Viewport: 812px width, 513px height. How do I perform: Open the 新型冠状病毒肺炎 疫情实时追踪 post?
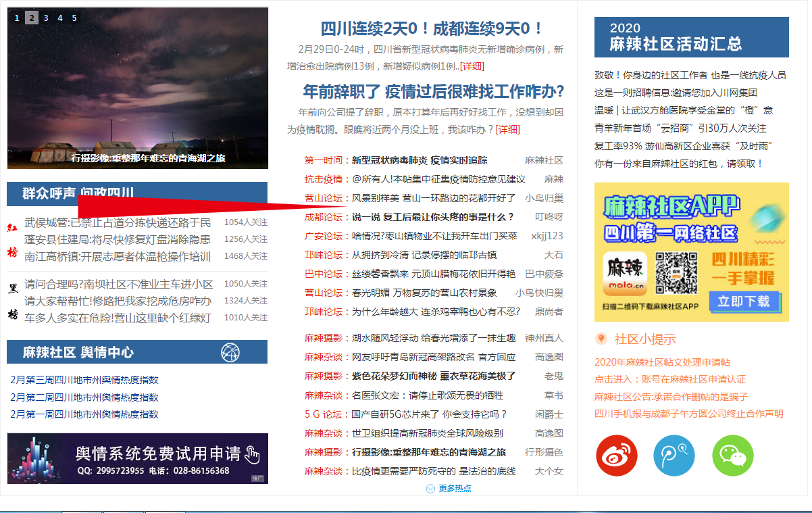coord(419,160)
